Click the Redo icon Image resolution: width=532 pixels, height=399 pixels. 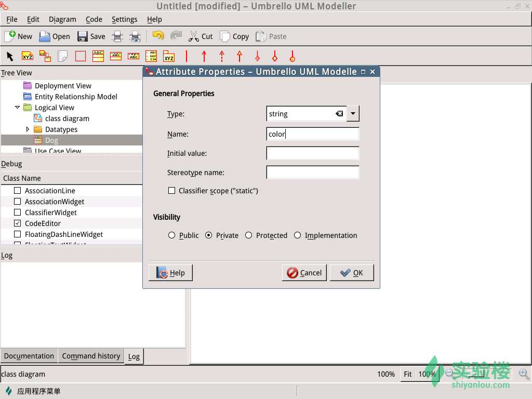pos(176,36)
